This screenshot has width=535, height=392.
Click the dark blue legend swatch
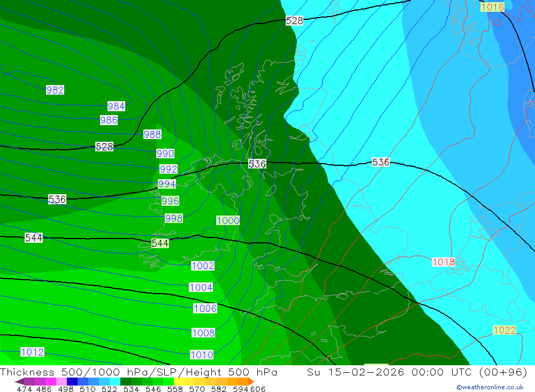(x=72, y=381)
